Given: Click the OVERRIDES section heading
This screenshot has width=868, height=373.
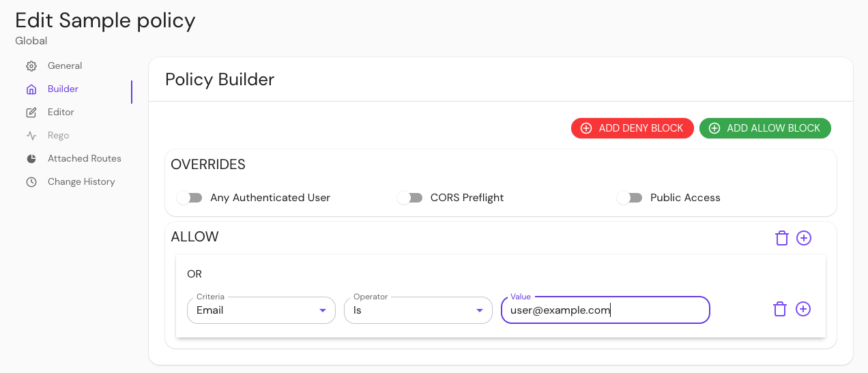Looking at the screenshot, I should (x=208, y=164).
